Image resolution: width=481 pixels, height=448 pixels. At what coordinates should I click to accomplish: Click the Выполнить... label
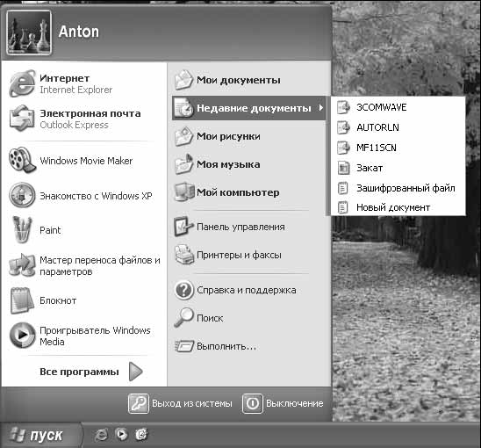coord(226,346)
